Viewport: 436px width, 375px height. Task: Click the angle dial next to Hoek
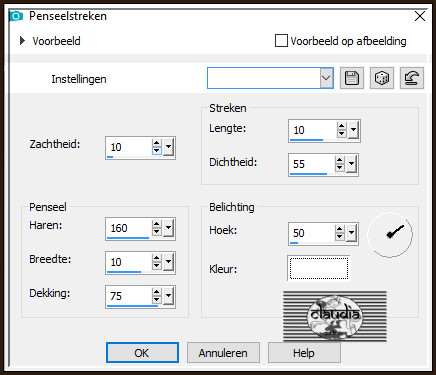(390, 235)
